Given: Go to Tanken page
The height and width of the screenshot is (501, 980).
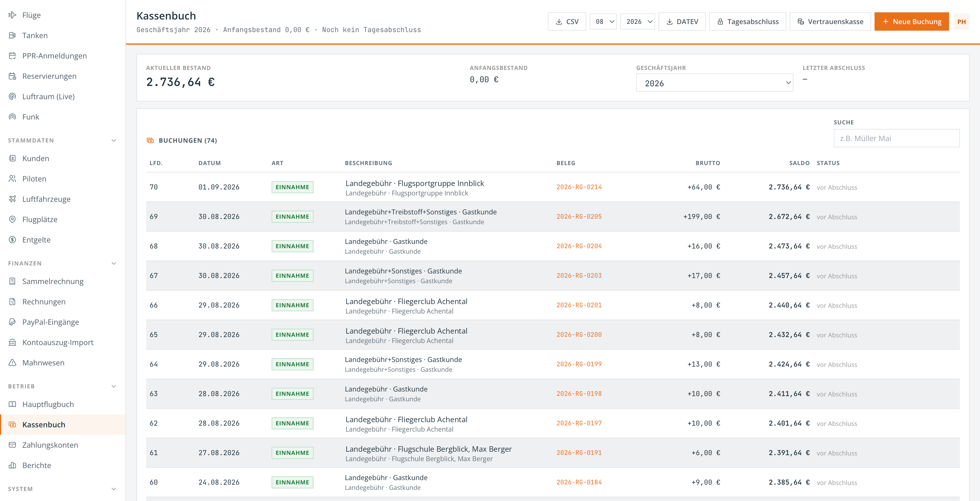Looking at the screenshot, I should pyautogui.click(x=63, y=35).
